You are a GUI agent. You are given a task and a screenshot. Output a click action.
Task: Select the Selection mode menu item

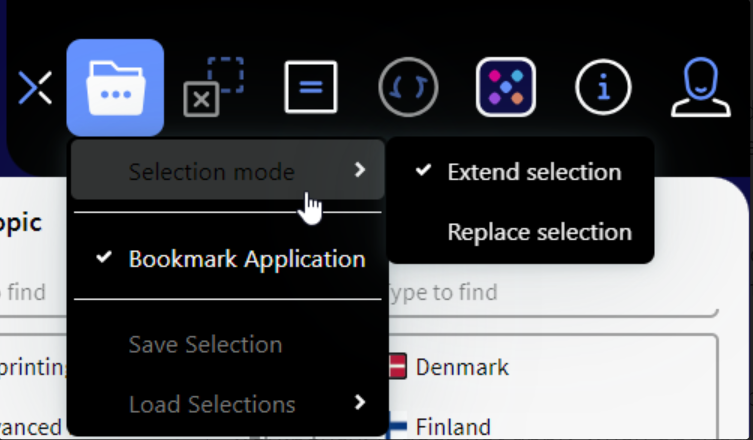point(212,172)
